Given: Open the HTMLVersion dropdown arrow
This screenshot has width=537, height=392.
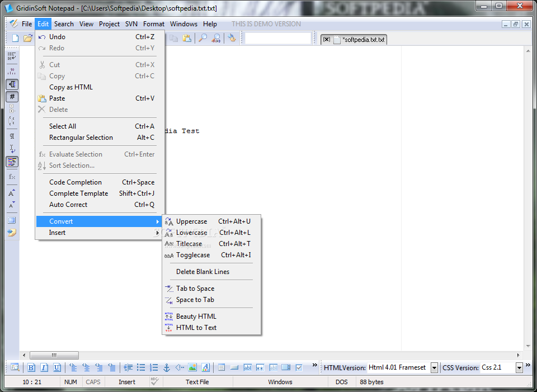Looking at the screenshot, I should [x=434, y=368].
